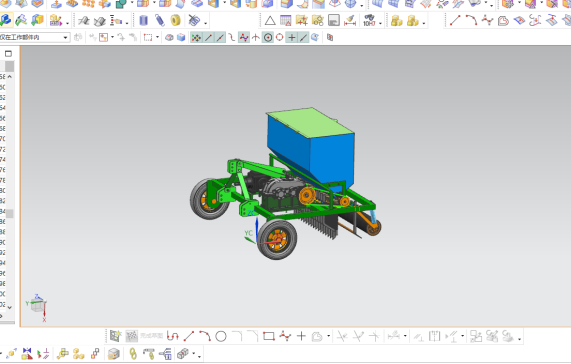Toggle the point on curve snap button
Screen dimensions: 571x364
pos(303,37)
